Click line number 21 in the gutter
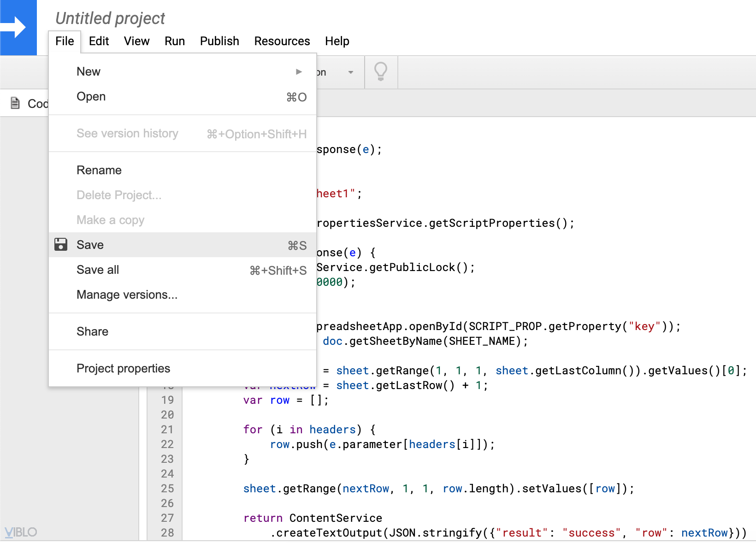 (167, 430)
